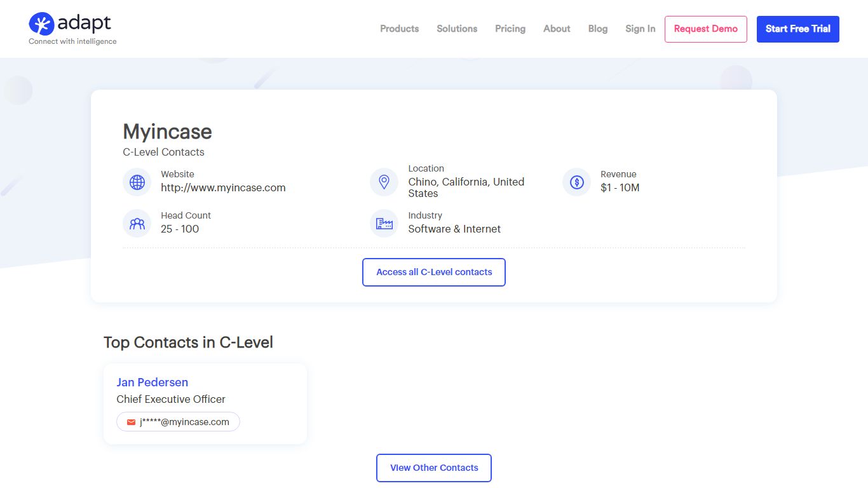
Task: Click the Request Demo button
Action: pos(706,29)
